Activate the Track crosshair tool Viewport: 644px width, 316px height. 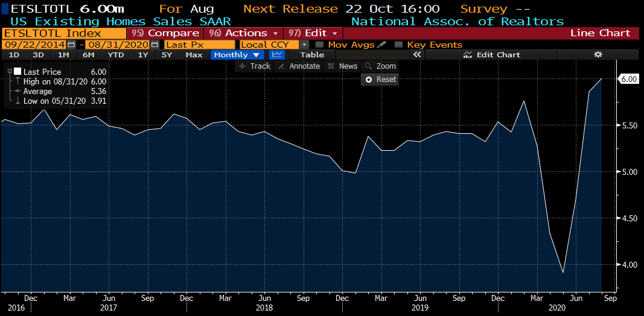(254, 66)
